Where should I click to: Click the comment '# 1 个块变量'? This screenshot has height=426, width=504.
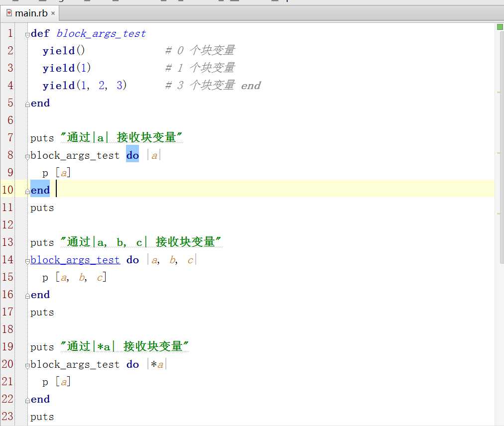click(200, 68)
